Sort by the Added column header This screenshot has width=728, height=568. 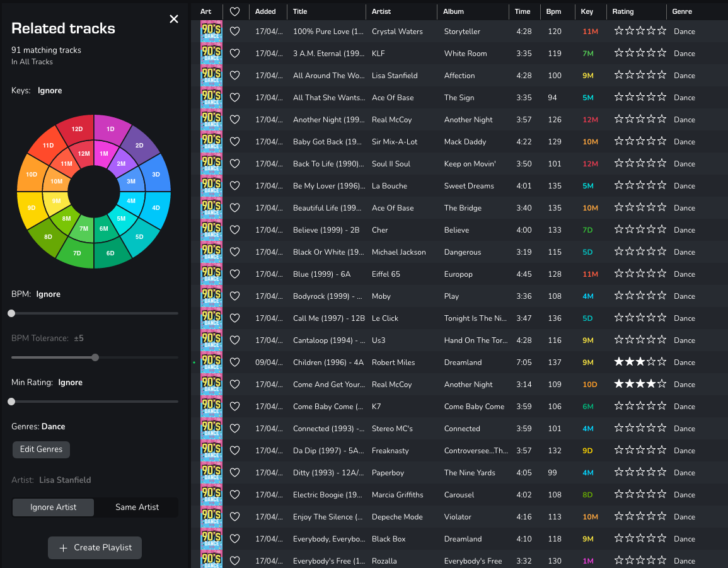(265, 11)
